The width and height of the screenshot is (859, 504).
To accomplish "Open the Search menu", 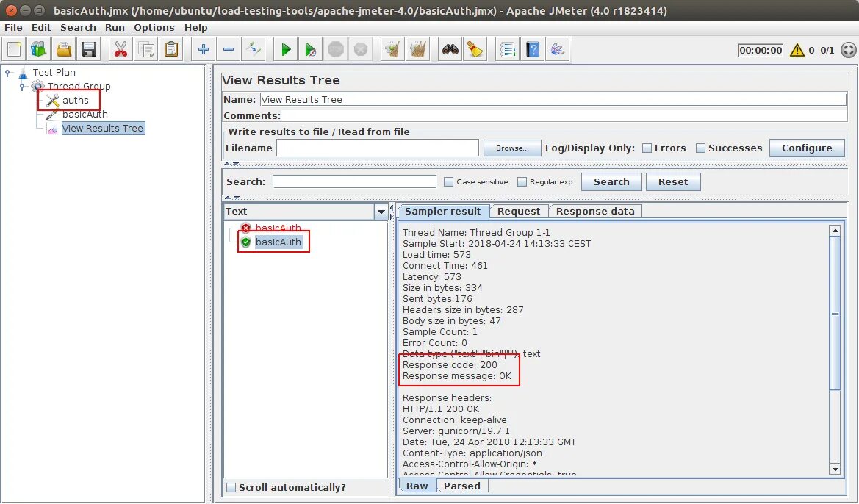I will (78, 27).
